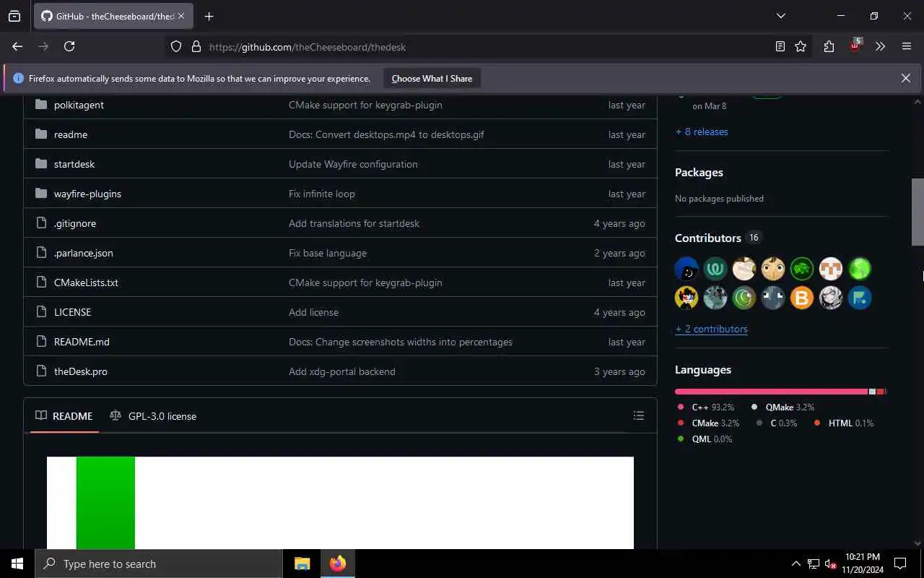Open the muted volume tray icon
924x578 pixels.
point(830,564)
